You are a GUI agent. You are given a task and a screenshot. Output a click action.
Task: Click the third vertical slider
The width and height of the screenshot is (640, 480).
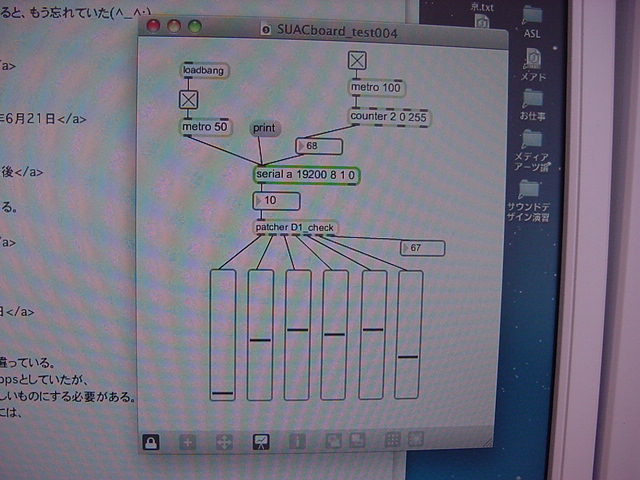(298, 335)
